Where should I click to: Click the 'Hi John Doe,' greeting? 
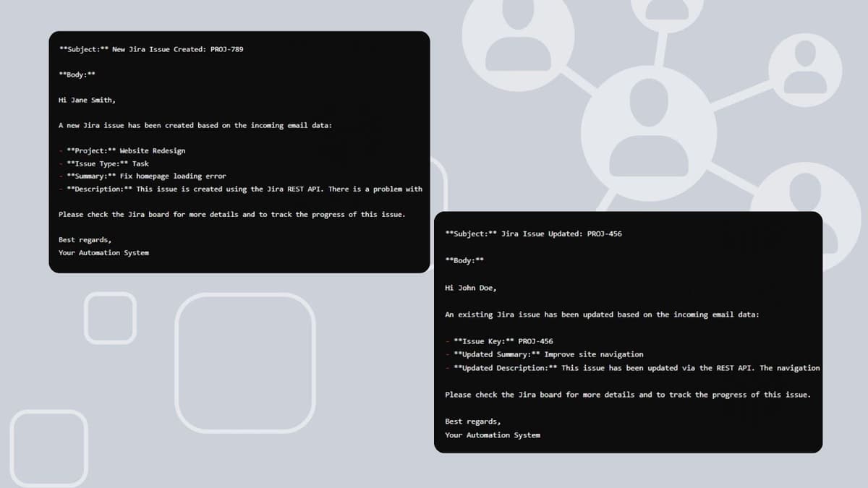click(471, 288)
